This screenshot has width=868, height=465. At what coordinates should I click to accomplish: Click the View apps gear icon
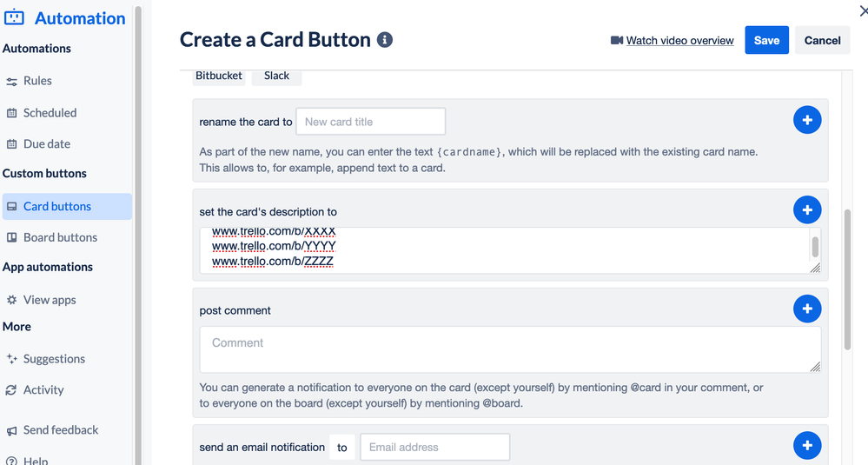coord(11,300)
